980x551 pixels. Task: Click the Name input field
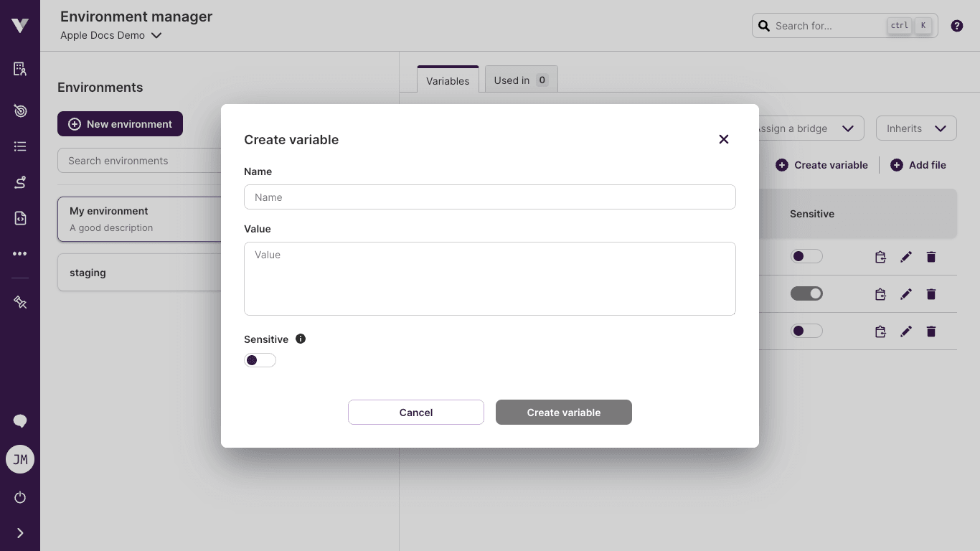(x=489, y=197)
